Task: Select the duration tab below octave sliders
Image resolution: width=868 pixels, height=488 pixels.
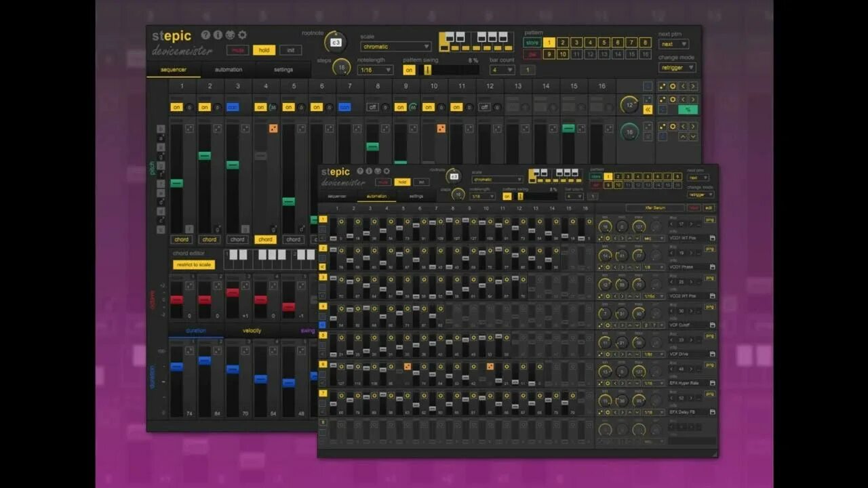Action: tap(196, 331)
